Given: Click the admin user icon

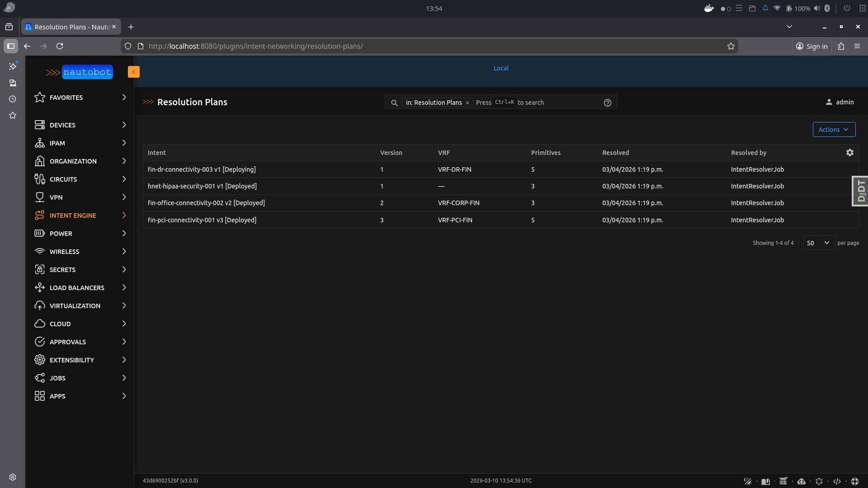Looking at the screenshot, I should click(829, 102).
